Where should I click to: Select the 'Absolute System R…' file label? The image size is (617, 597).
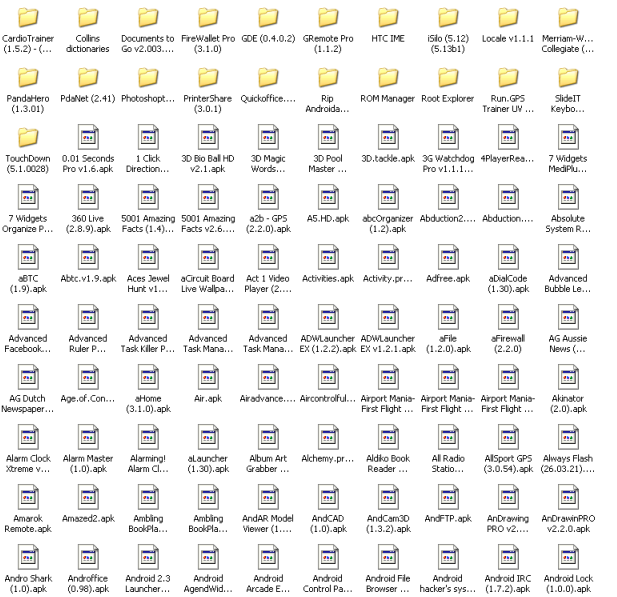coord(568,224)
